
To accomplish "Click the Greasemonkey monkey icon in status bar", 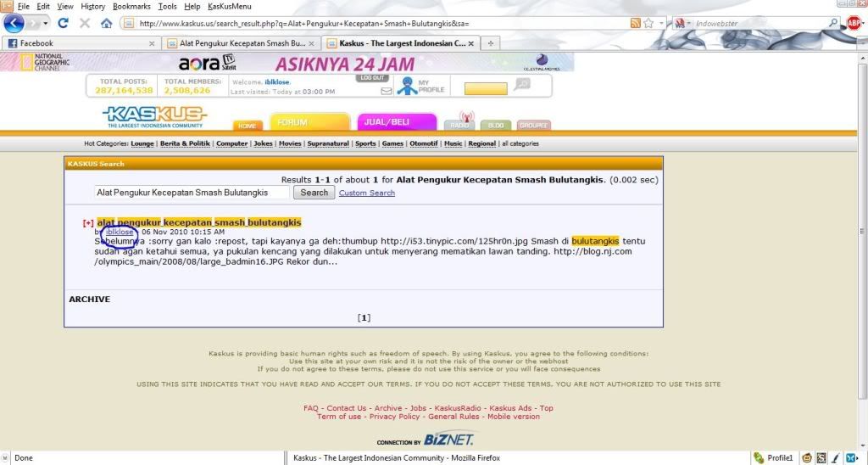I will coord(807,458).
